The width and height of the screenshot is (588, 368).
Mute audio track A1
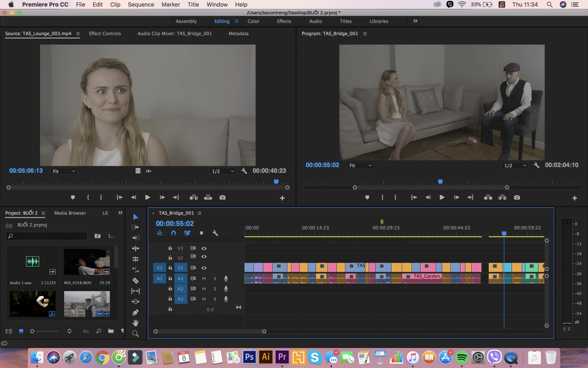204,279
